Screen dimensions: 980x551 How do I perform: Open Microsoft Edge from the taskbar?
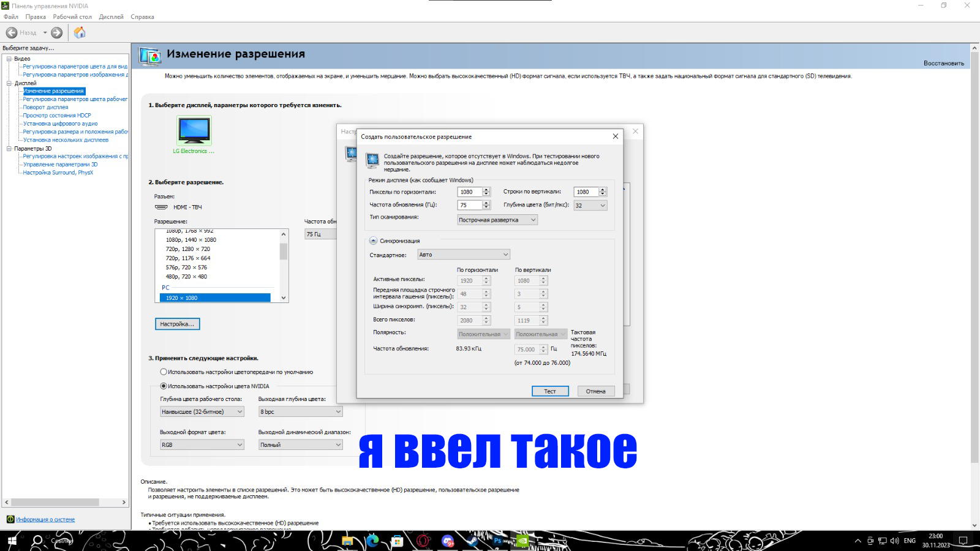tap(372, 541)
